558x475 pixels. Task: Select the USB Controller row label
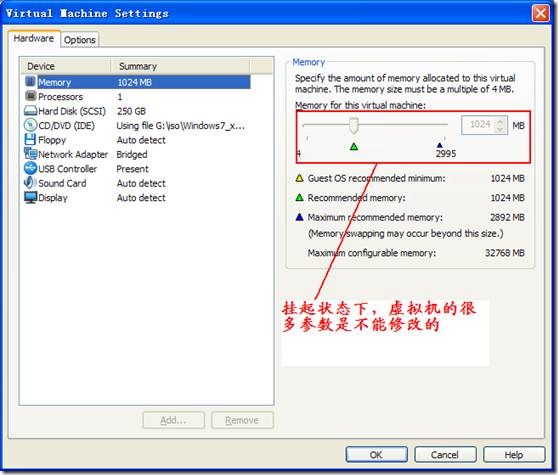click(x=68, y=169)
